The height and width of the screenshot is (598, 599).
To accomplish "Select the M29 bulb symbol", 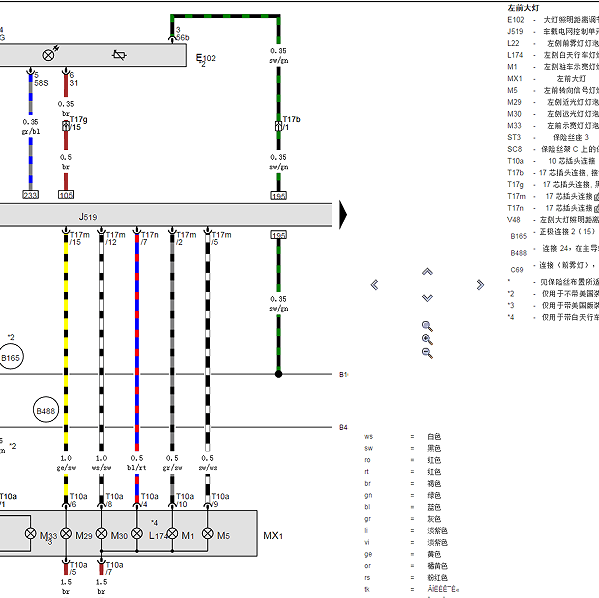I will coord(66,533).
